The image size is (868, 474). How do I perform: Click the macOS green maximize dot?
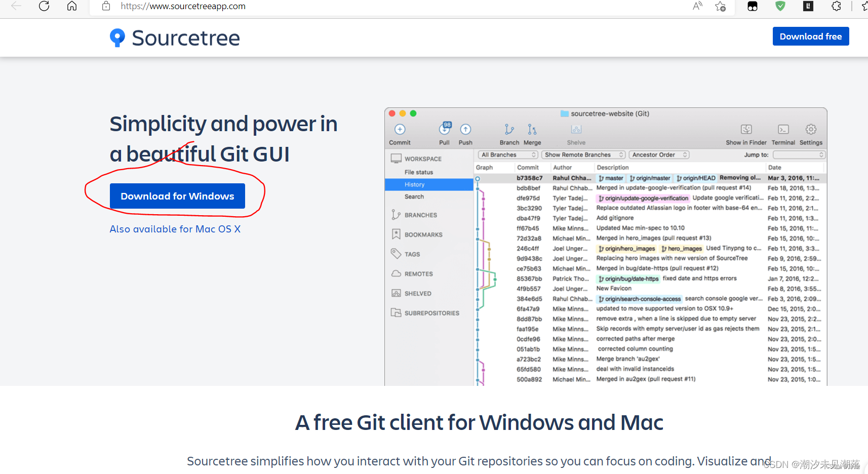pyautogui.click(x=413, y=113)
